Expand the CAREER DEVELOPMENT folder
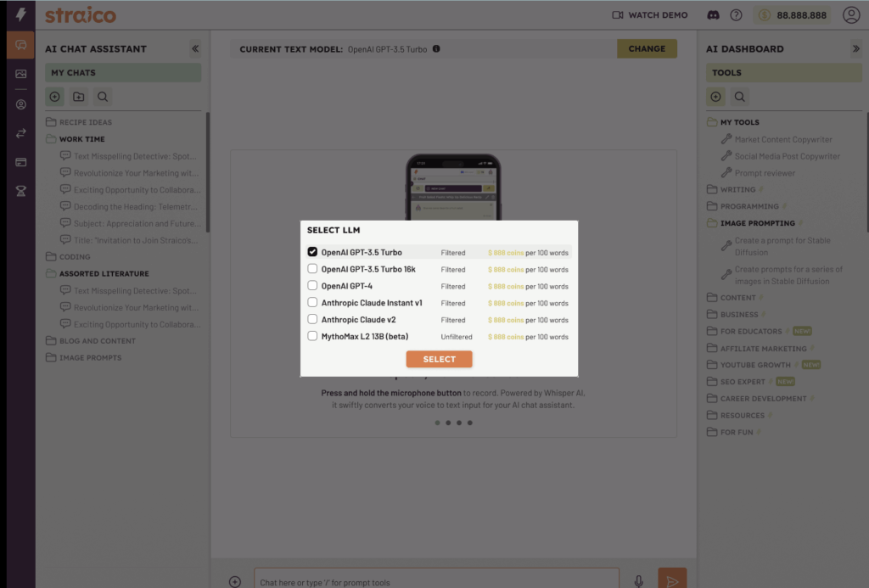 pos(756,399)
